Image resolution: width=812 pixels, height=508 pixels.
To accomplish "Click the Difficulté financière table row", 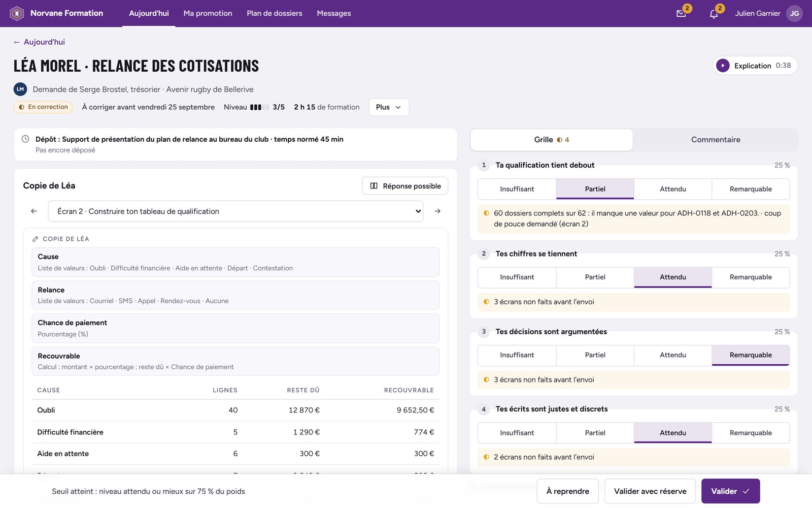I will tap(235, 432).
